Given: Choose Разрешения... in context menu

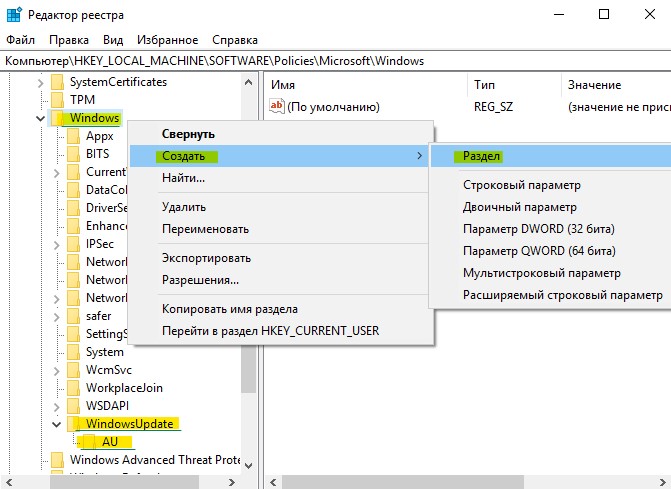Looking at the screenshot, I should point(281,280).
